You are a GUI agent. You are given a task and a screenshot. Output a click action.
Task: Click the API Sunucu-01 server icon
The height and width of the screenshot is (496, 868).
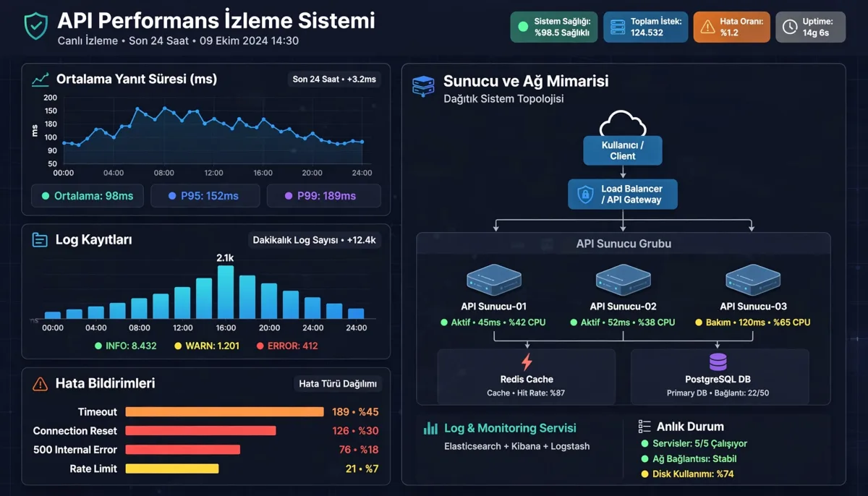coord(494,279)
